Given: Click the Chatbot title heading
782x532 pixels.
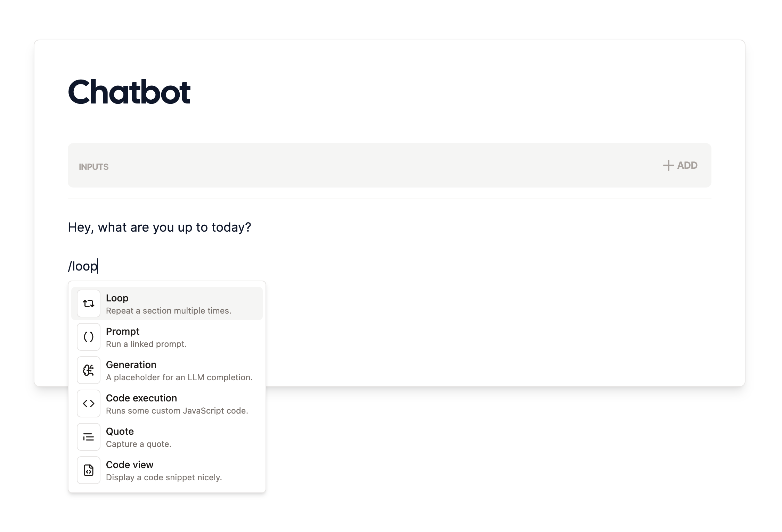Looking at the screenshot, I should (129, 92).
